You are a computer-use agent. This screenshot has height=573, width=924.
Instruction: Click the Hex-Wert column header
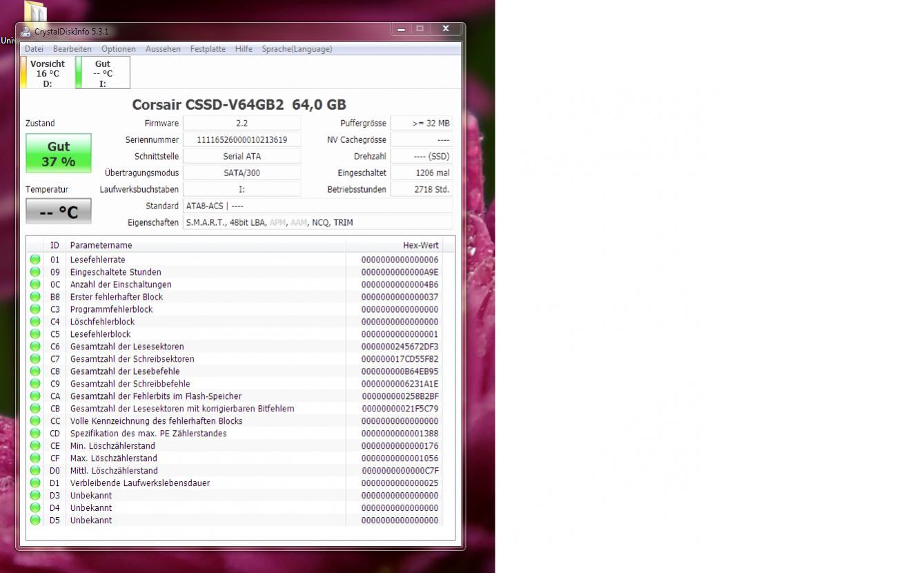(x=394, y=245)
